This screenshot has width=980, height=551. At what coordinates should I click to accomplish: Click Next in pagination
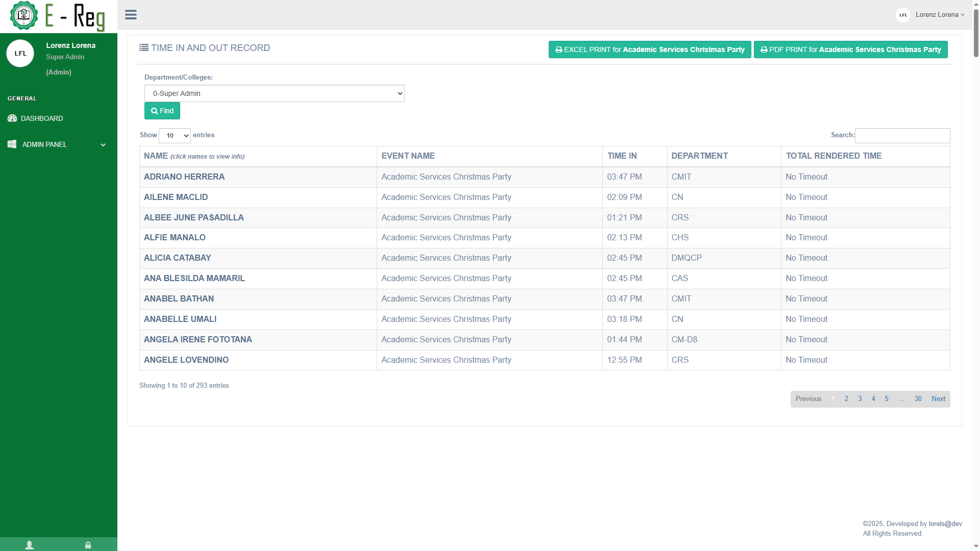pyautogui.click(x=938, y=399)
